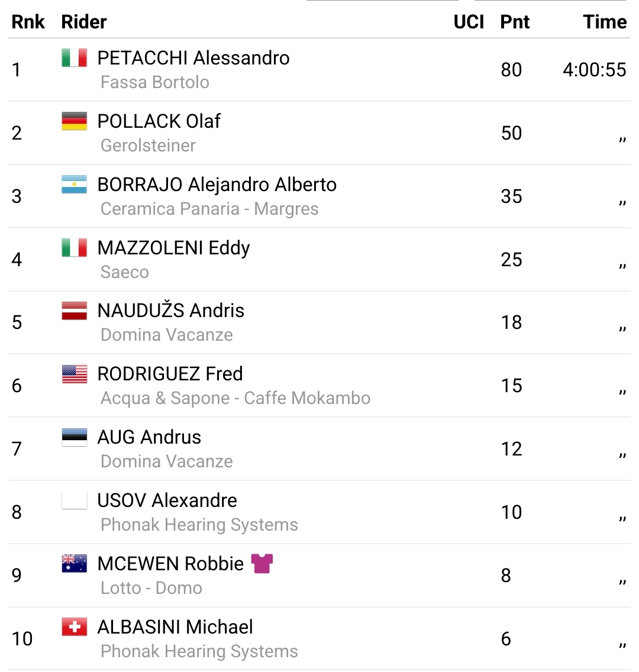Image resolution: width=639 pixels, height=672 pixels.
Task: View MAZZOLENI Eddy's profile
Action: point(173,248)
